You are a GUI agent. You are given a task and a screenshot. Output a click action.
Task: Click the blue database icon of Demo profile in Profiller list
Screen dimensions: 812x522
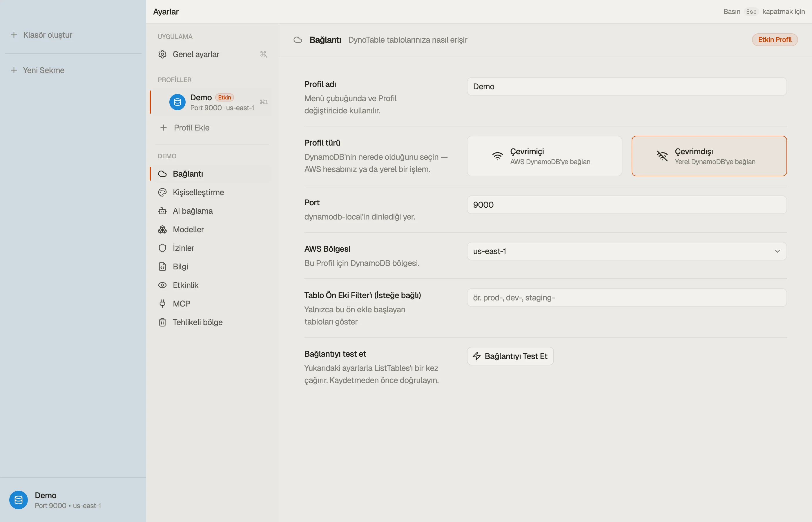click(x=177, y=102)
